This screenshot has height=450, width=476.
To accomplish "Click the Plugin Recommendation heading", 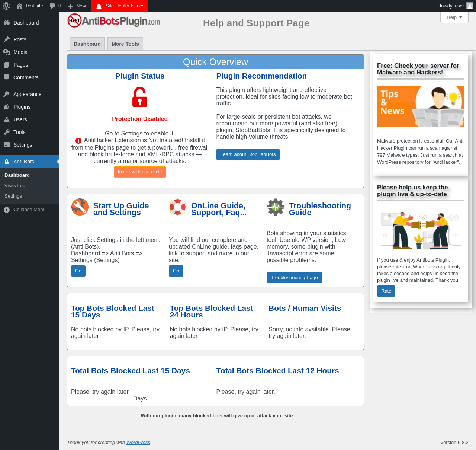I will point(261,76).
